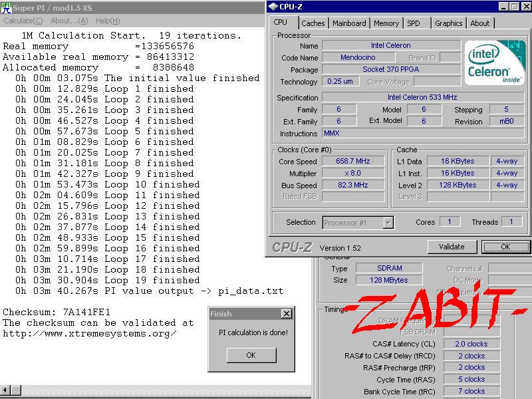
Task: Expand the Processor #1 selection dropdown
Action: pyautogui.click(x=388, y=223)
